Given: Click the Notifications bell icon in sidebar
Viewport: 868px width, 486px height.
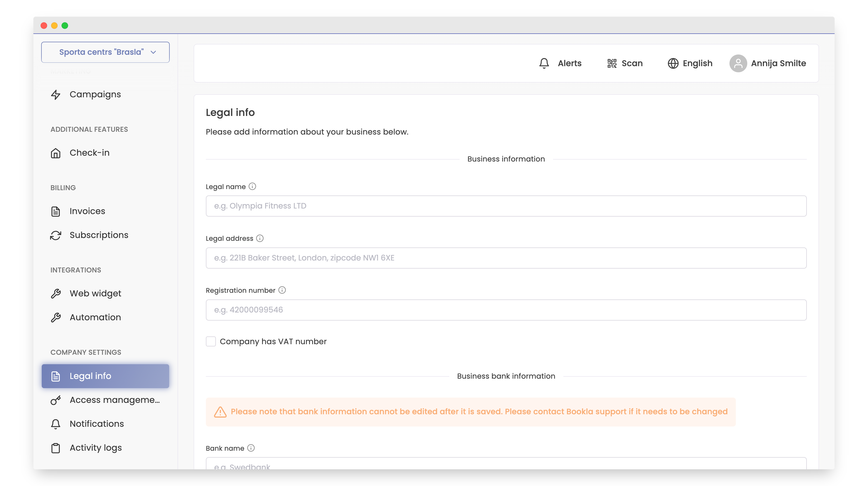Looking at the screenshot, I should [x=56, y=424].
